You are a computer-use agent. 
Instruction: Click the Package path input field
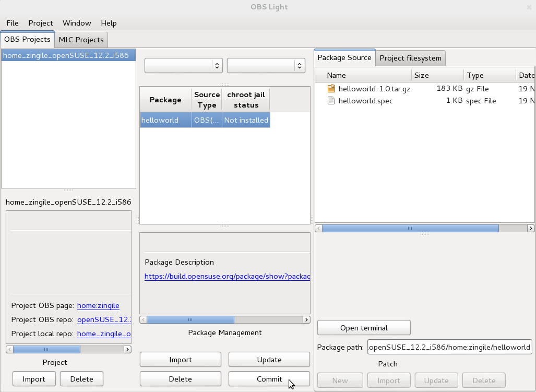(449, 347)
